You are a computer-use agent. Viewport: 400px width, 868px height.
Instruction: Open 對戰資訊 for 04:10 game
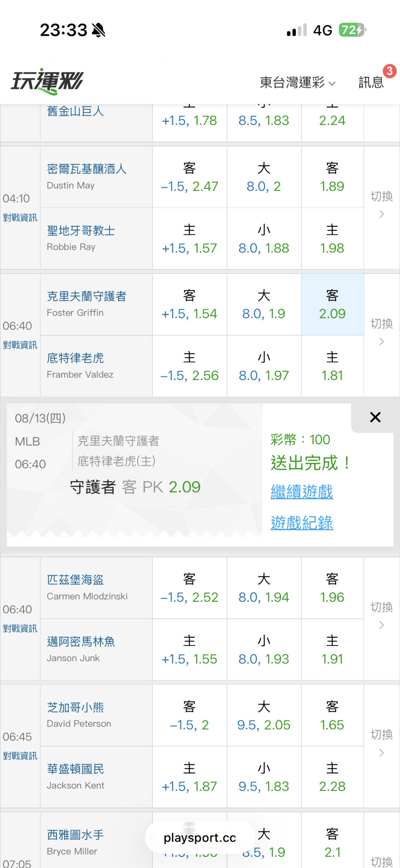[20, 218]
